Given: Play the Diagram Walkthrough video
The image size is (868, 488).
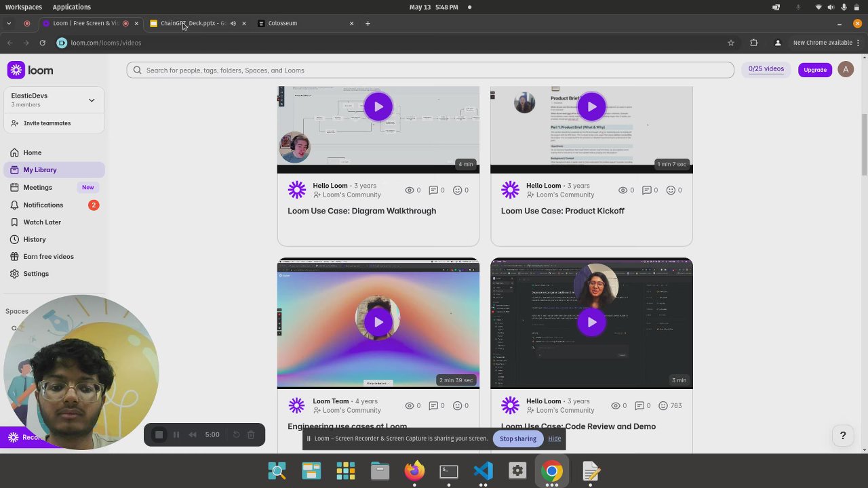Looking at the screenshot, I should [378, 106].
